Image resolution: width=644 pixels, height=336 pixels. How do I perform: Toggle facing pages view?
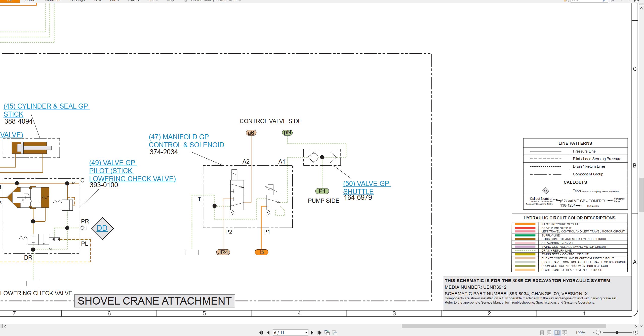coord(557,332)
